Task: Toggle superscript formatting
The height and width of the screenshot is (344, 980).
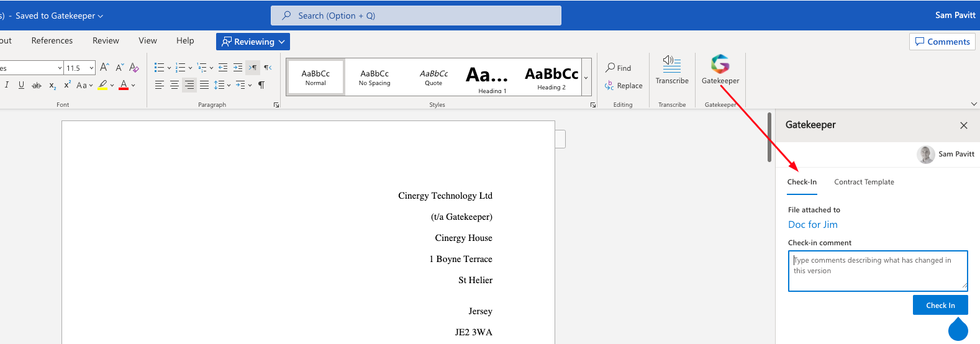Action: pyautogui.click(x=67, y=85)
